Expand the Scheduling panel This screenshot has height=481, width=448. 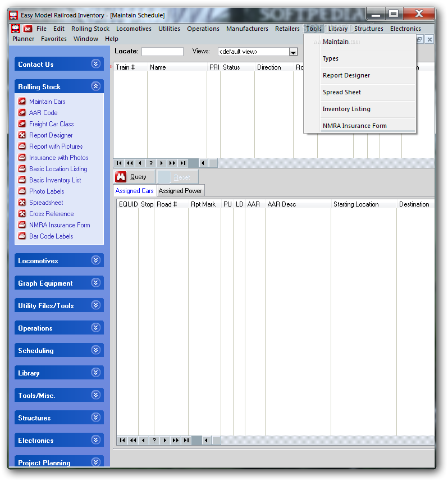96,350
